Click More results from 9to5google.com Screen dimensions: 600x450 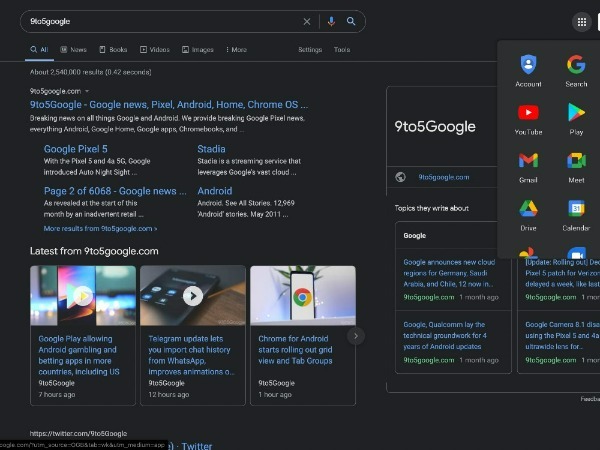click(100, 228)
